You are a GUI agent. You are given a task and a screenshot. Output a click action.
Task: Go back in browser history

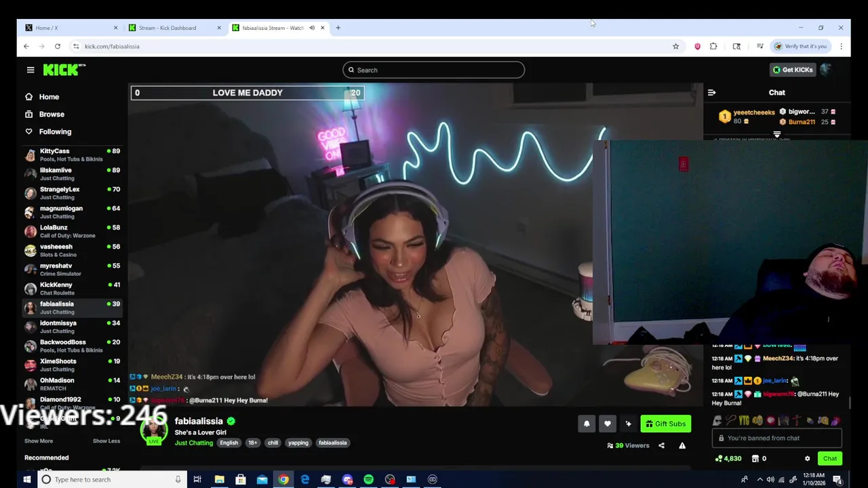tap(26, 46)
